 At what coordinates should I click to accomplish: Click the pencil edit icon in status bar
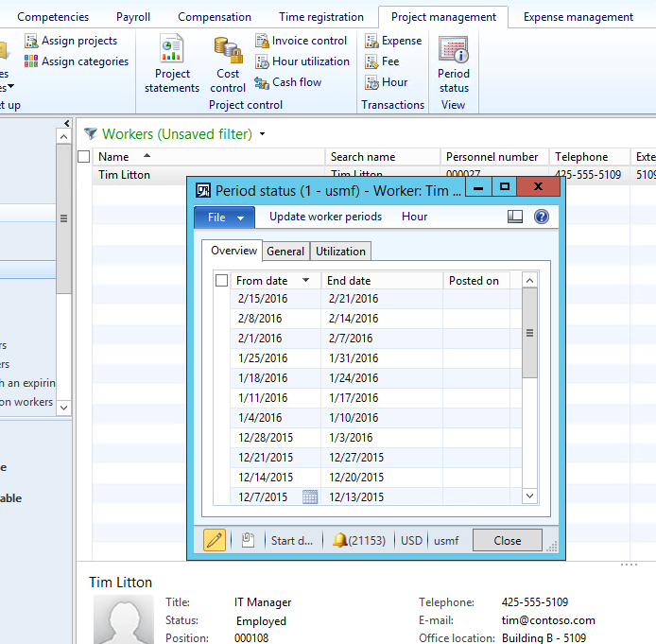(215, 540)
